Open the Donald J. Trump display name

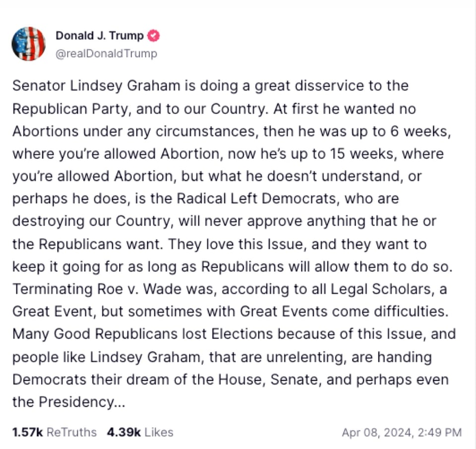point(99,36)
